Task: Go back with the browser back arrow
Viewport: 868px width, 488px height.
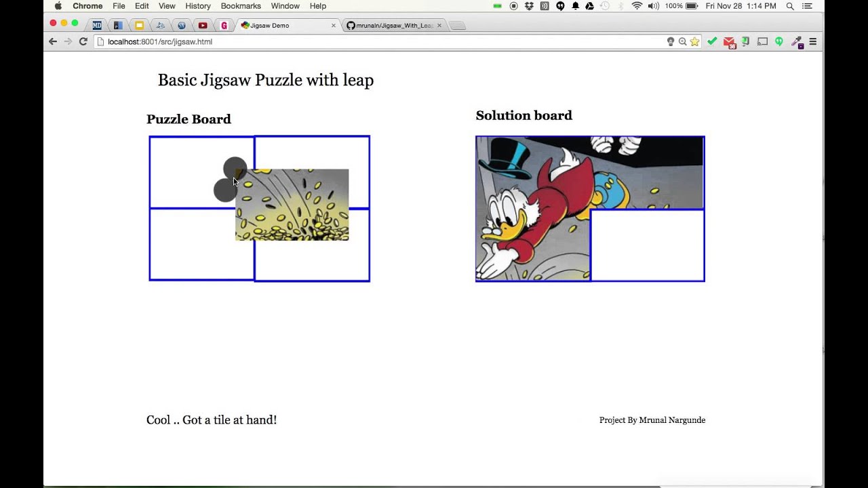Action: [53, 41]
